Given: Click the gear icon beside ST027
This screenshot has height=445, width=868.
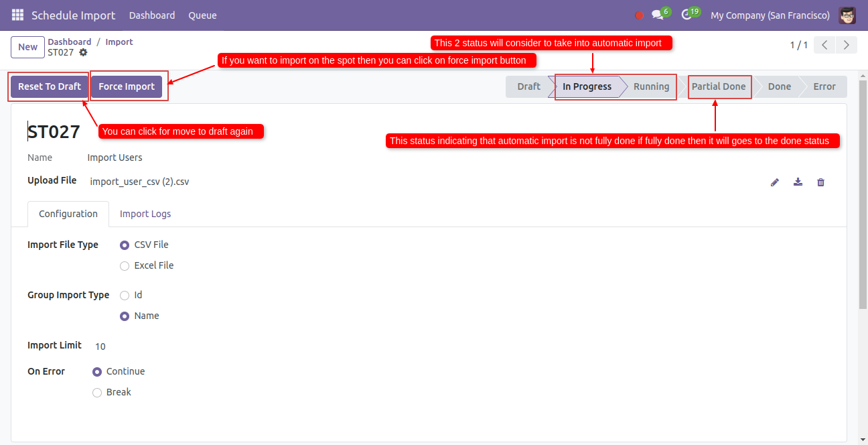Looking at the screenshot, I should 83,52.
